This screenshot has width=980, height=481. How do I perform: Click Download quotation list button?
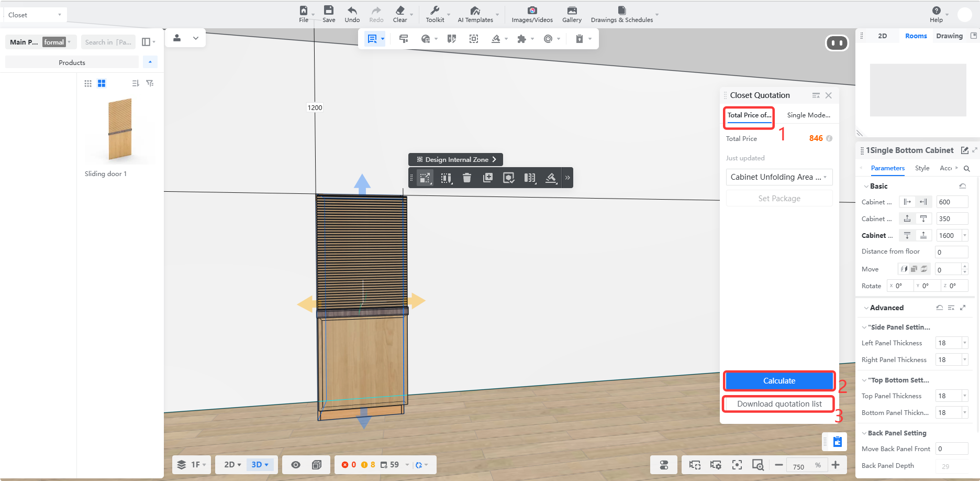pyautogui.click(x=779, y=404)
